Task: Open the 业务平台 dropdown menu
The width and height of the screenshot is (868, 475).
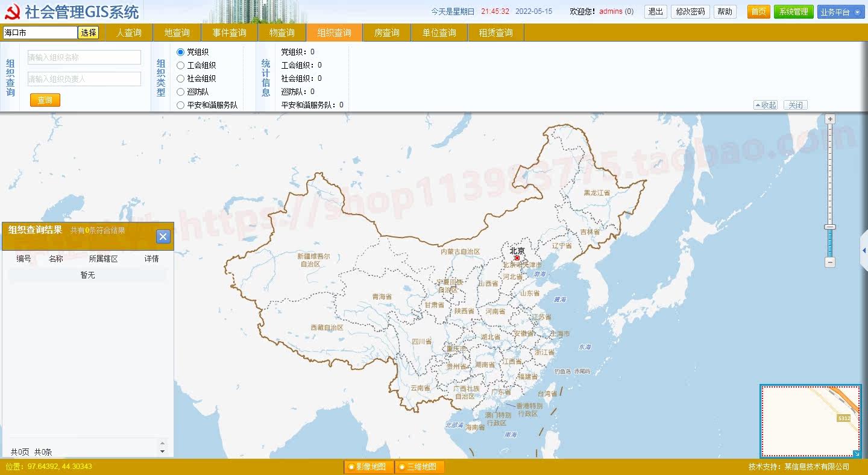Action: point(840,11)
